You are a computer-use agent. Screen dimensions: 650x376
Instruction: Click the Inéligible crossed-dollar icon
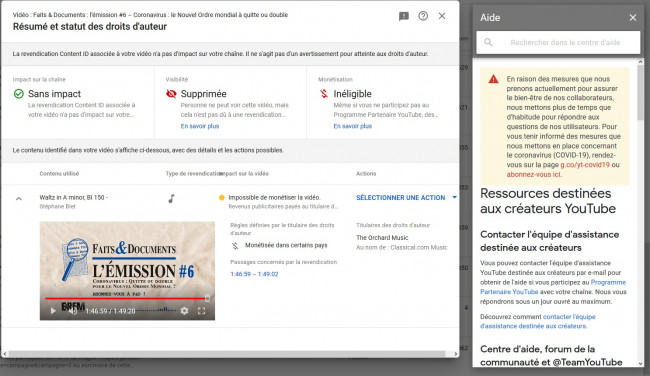[x=324, y=94]
